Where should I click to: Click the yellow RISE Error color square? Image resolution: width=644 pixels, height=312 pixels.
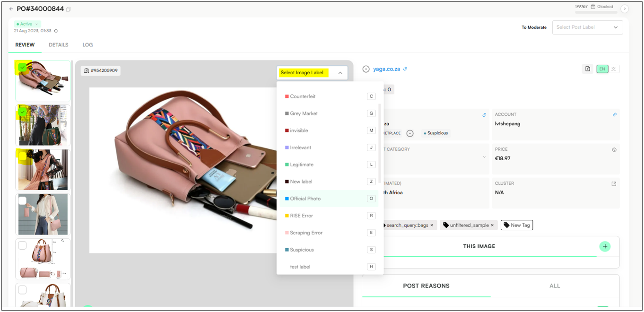click(287, 216)
